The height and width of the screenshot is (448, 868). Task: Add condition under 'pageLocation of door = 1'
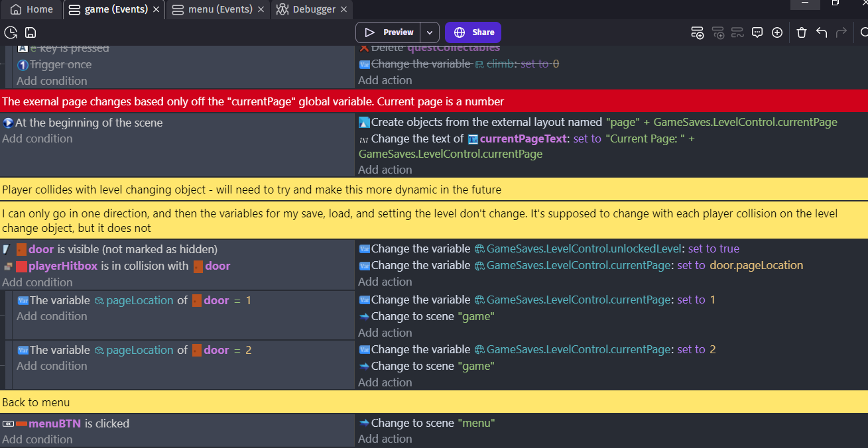52,316
